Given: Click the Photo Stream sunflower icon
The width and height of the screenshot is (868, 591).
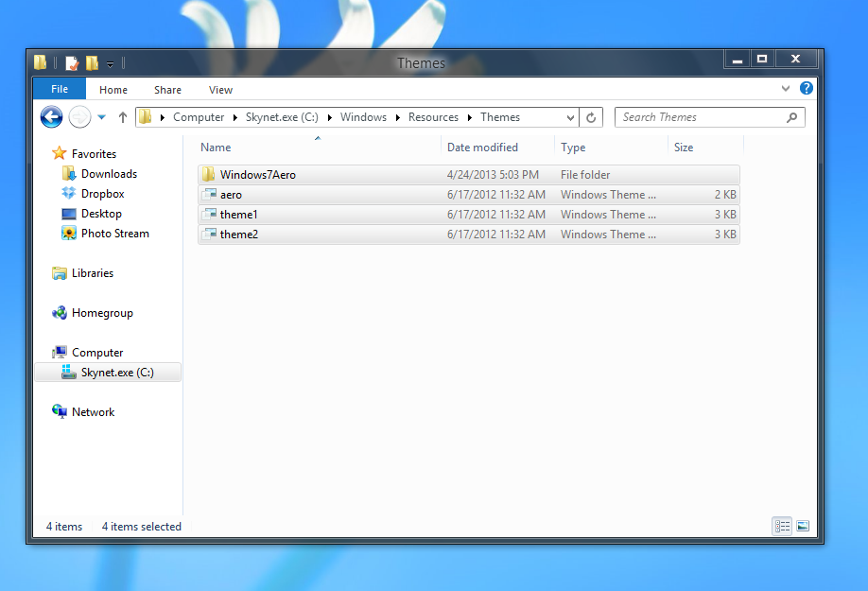Looking at the screenshot, I should 69,233.
